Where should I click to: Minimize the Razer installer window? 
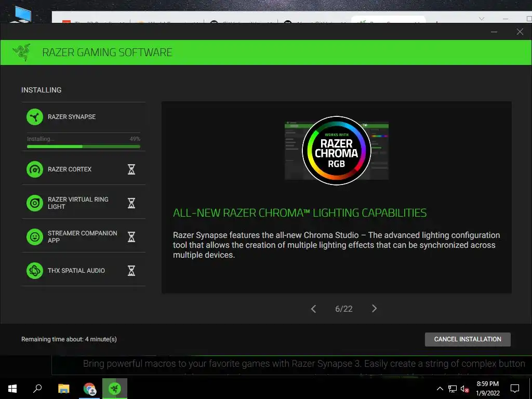pos(494,32)
